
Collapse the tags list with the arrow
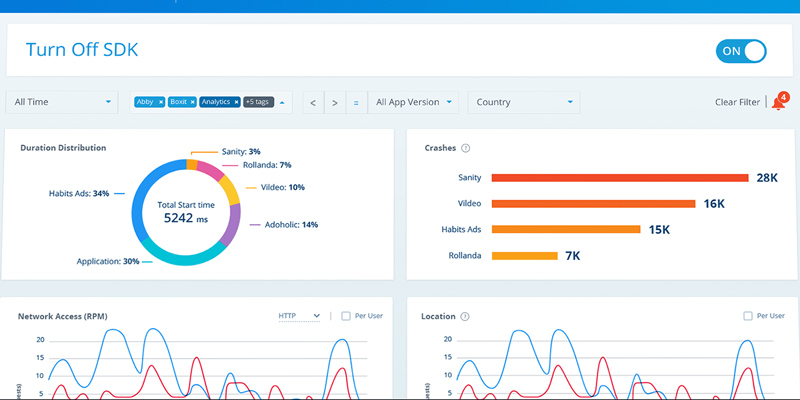[282, 102]
